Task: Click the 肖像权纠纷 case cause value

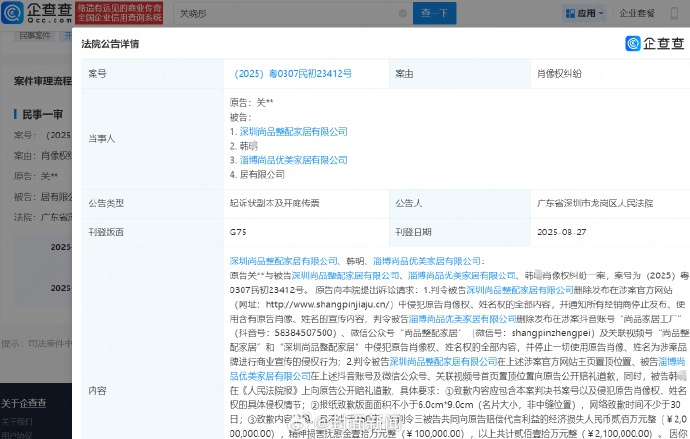Action: pyautogui.click(x=559, y=73)
